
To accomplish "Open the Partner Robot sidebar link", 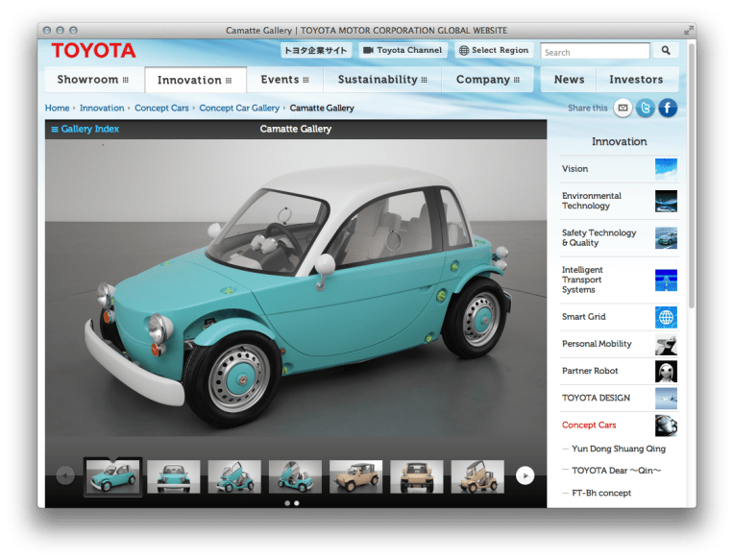I will coord(590,371).
